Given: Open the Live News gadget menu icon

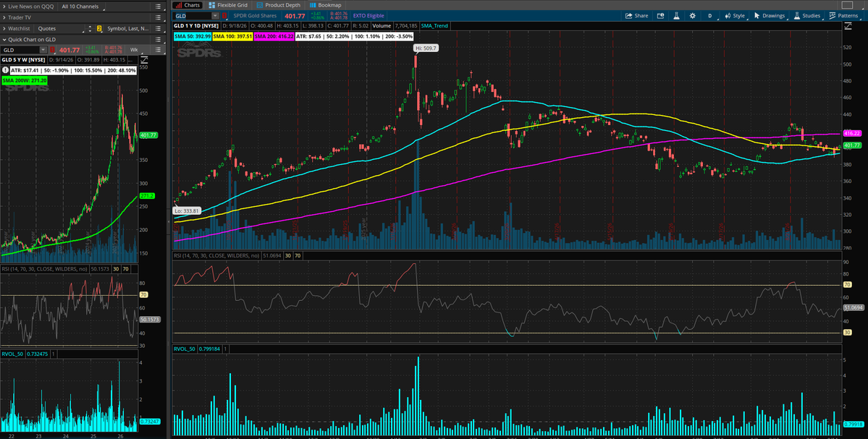Looking at the screenshot, I should coord(158,7).
